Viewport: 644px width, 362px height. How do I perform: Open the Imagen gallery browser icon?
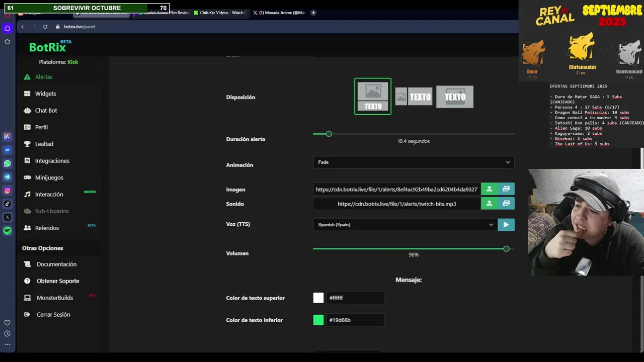(506, 189)
